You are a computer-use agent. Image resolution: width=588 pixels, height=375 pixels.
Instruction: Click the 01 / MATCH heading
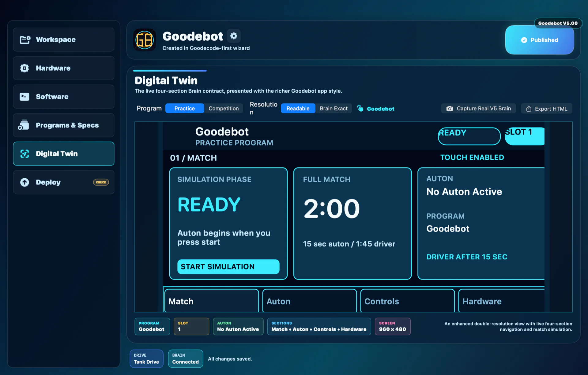(194, 158)
